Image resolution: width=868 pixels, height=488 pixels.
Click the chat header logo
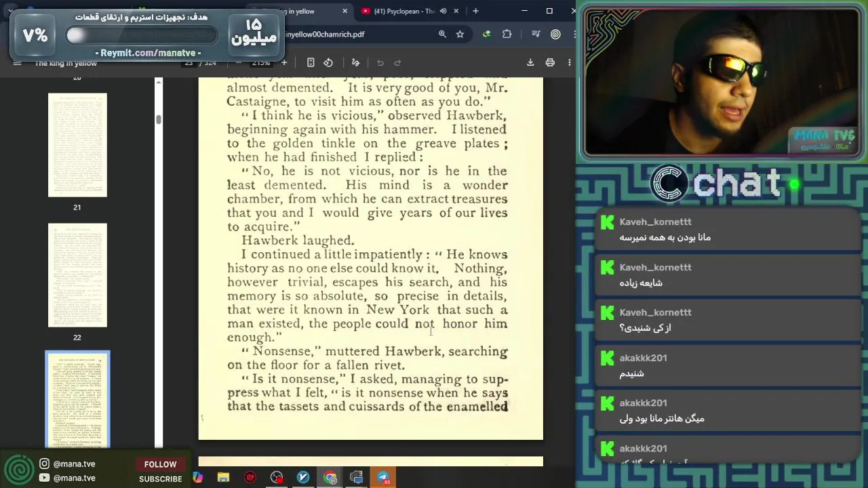tap(669, 184)
